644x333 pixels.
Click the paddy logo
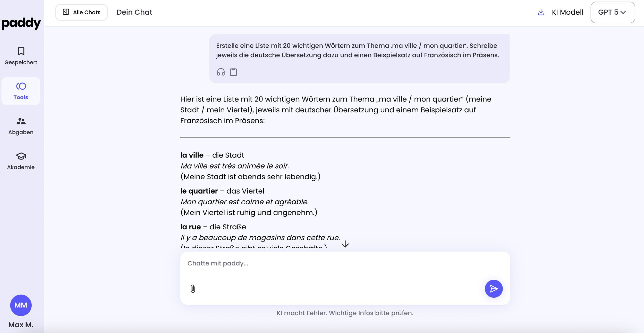[21, 23]
